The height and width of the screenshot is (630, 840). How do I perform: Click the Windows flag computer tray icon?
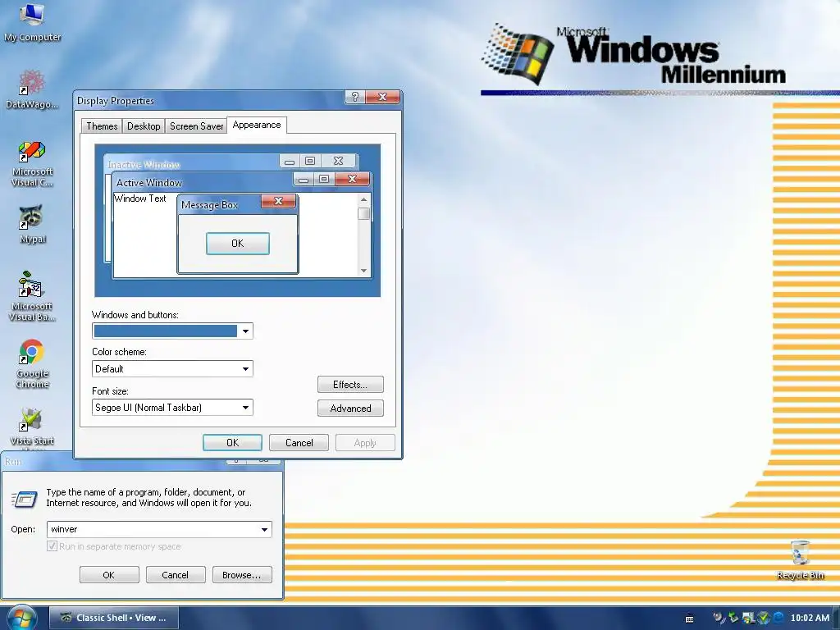[x=748, y=618]
